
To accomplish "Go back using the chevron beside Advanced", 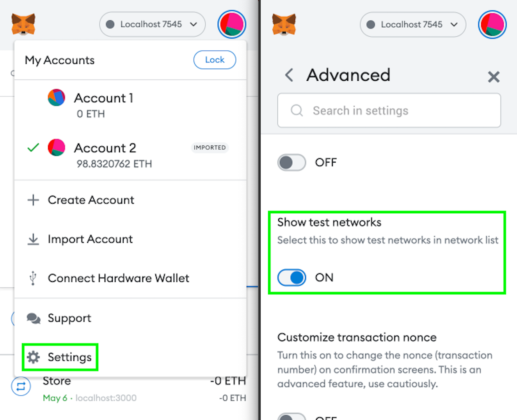I will [x=289, y=75].
